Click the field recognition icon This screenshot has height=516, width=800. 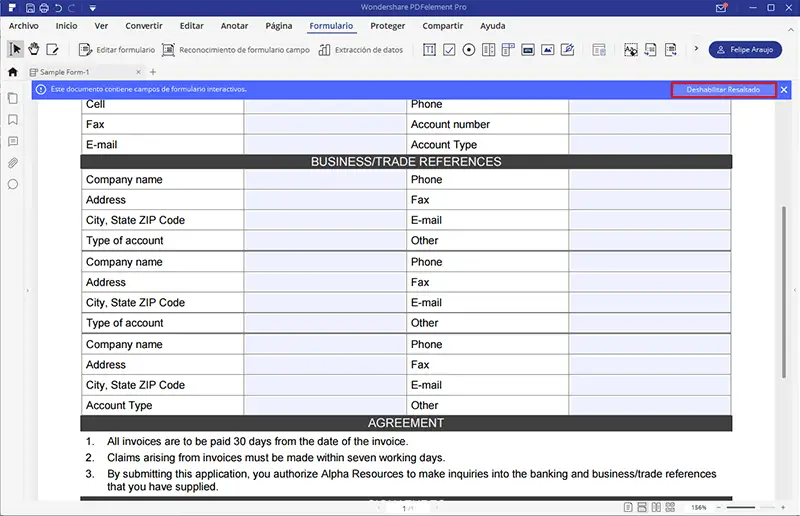pos(631,50)
